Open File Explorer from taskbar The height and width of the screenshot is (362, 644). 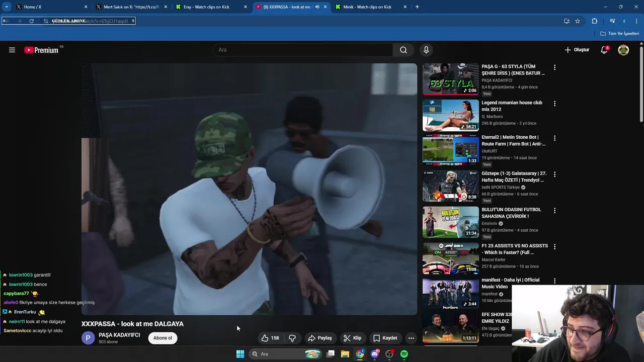[345, 354]
